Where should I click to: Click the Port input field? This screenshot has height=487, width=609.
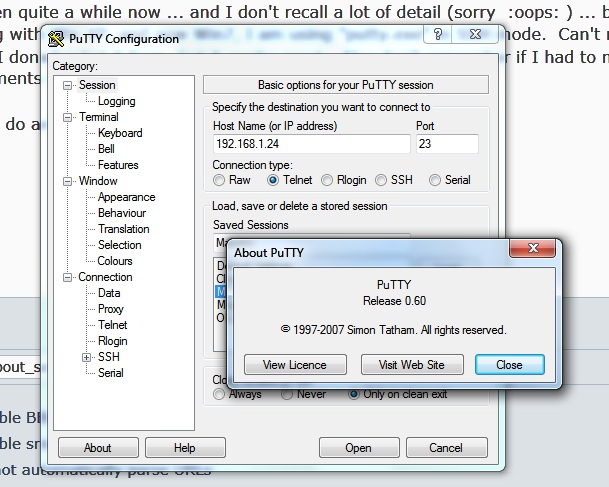(447, 144)
